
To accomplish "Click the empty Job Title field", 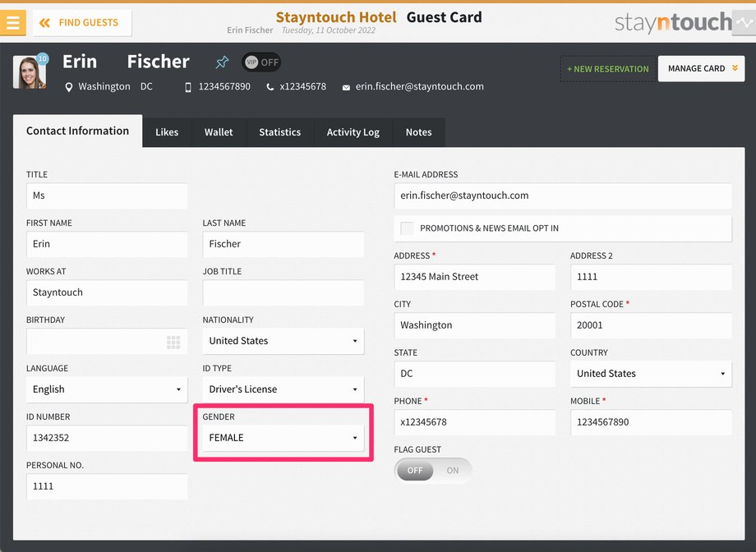I will (283, 292).
